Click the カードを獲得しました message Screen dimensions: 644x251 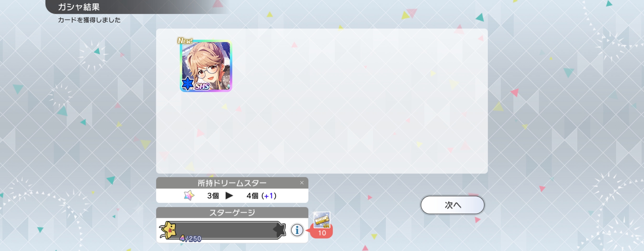coord(89,20)
